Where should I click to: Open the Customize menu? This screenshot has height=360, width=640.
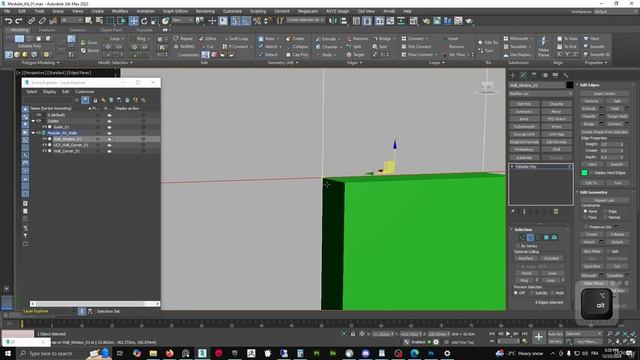[232, 11]
